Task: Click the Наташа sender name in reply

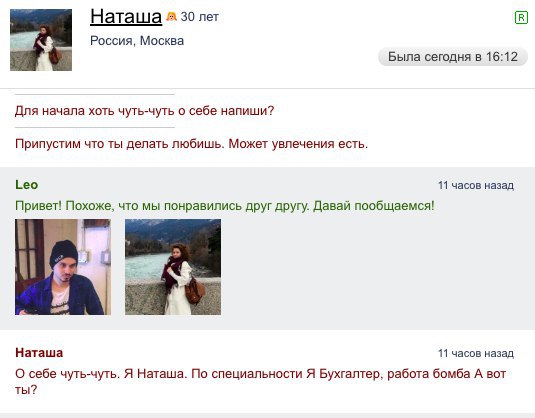Action: tap(39, 352)
